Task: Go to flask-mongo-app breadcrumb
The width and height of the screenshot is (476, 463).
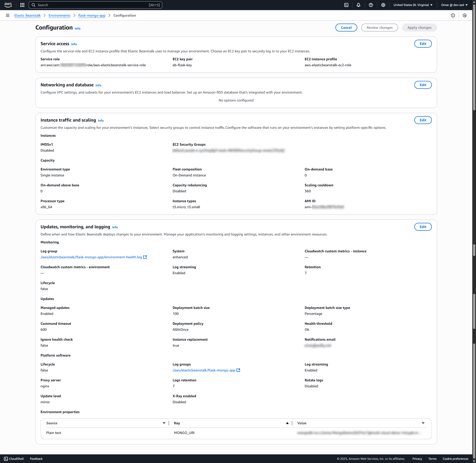Action: [x=92, y=15]
